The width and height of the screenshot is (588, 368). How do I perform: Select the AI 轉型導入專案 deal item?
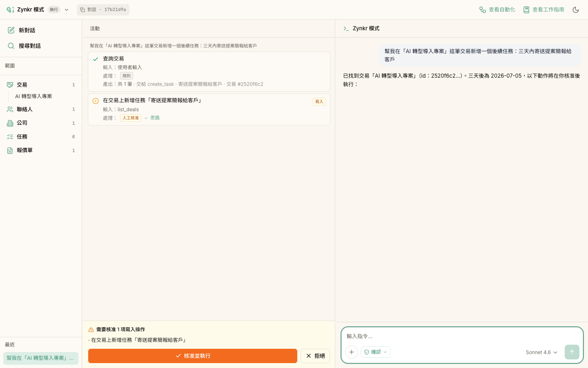click(x=33, y=96)
